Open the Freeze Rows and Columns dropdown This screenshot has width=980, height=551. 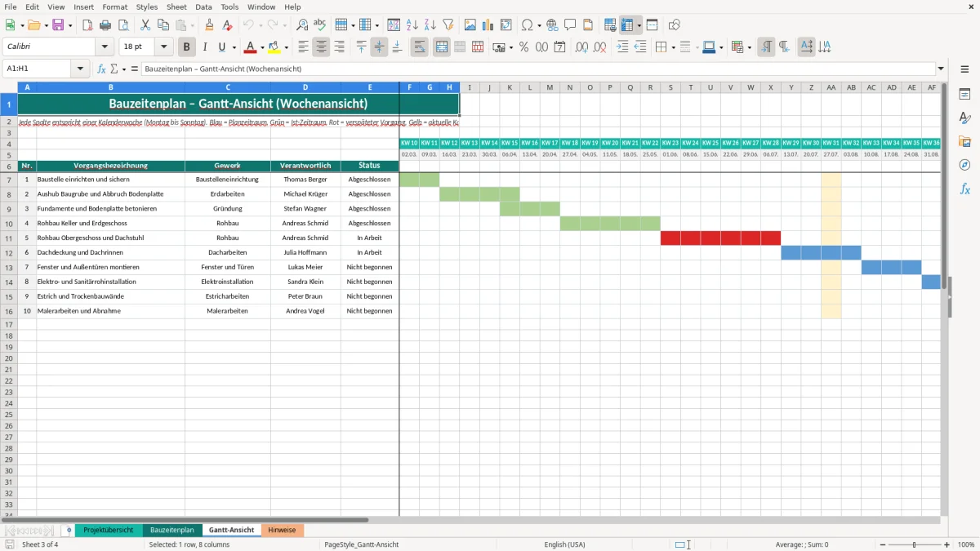(x=639, y=25)
